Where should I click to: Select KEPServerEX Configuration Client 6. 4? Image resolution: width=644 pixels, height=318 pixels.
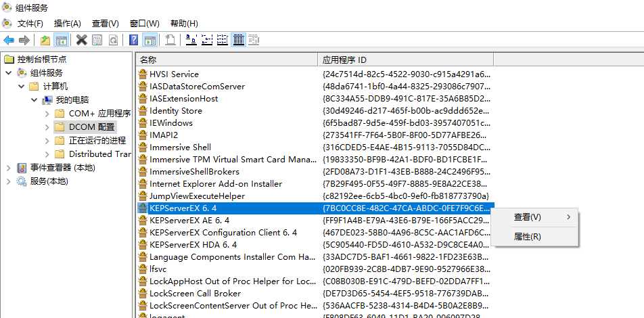pos(223,233)
